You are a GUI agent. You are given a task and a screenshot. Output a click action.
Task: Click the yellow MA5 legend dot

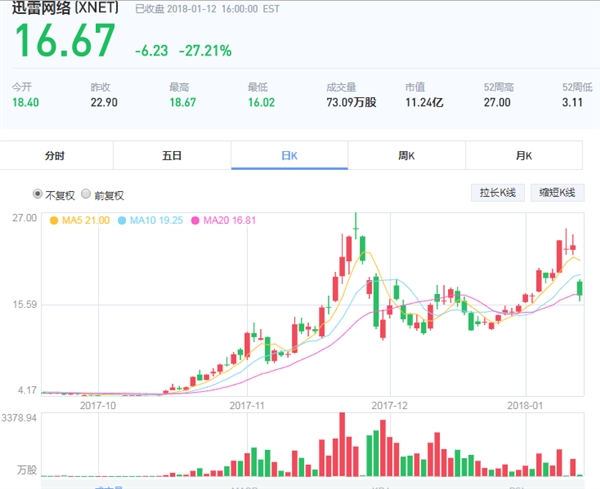[53, 219]
